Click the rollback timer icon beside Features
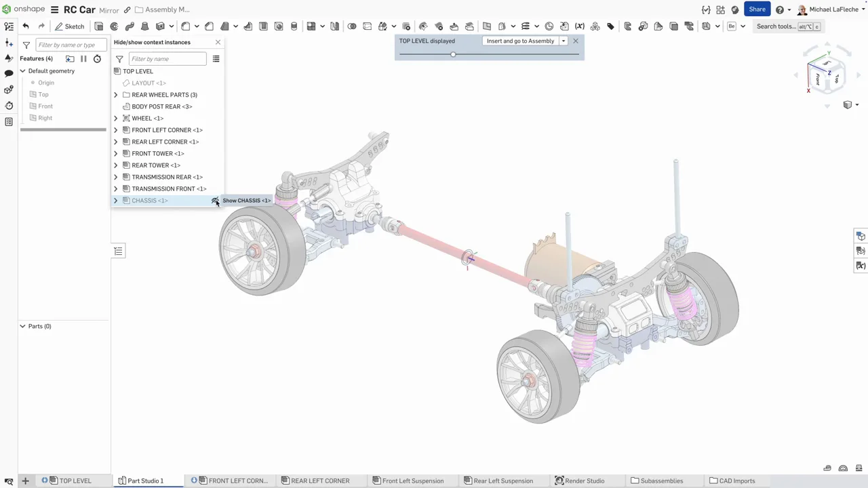868x488 pixels. 97,59
